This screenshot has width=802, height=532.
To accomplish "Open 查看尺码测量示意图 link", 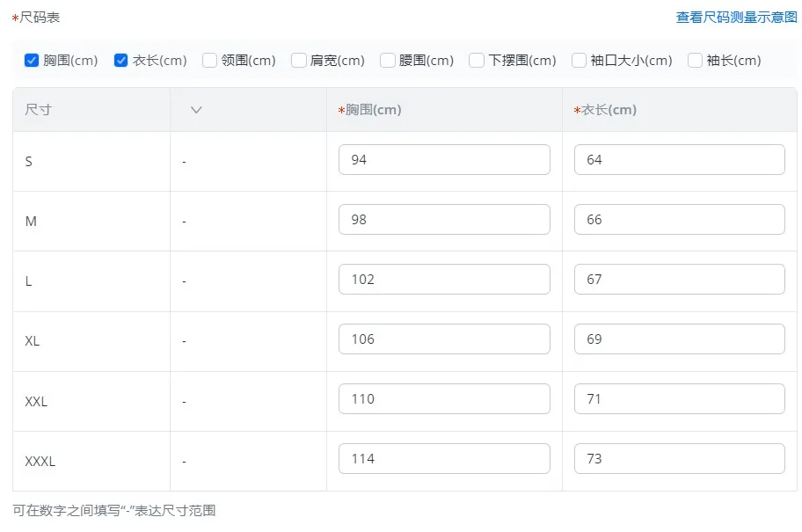I will click(736, 18).
